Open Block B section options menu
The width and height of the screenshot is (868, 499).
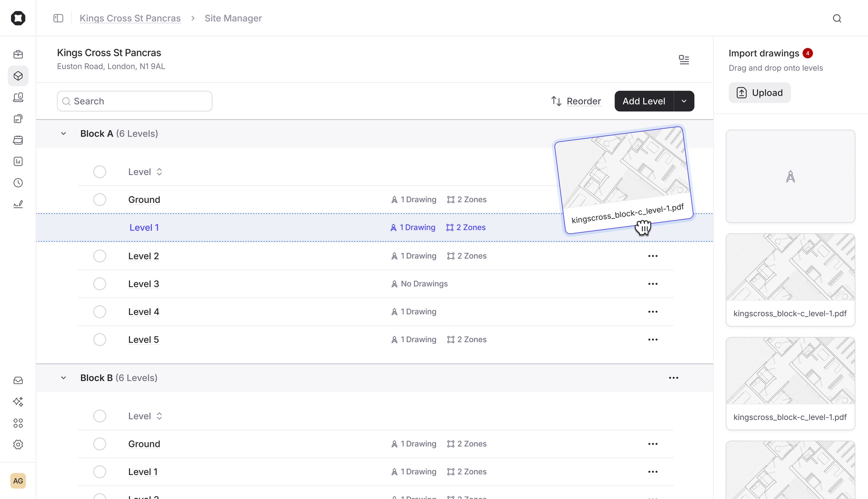coord(673,378)
